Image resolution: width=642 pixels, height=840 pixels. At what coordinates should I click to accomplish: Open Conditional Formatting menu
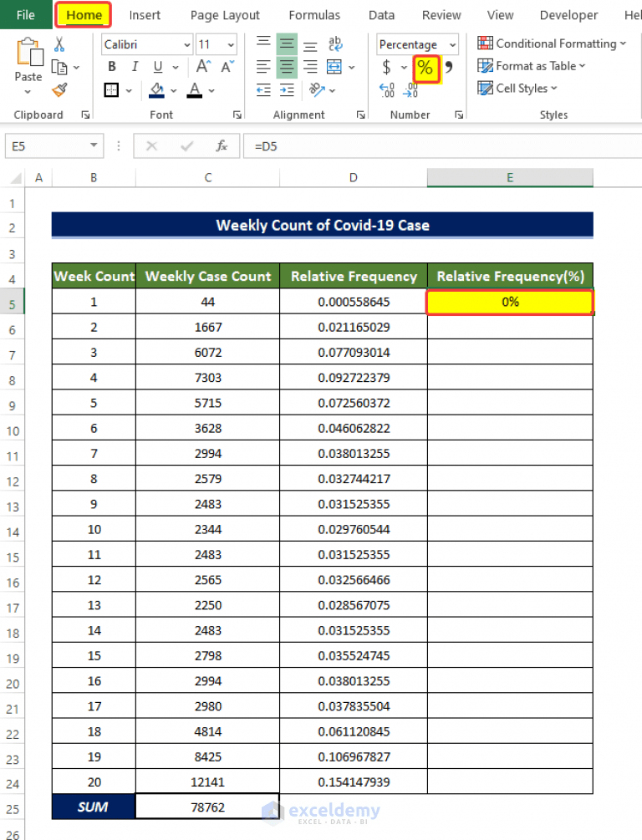[x=552, y=43]
